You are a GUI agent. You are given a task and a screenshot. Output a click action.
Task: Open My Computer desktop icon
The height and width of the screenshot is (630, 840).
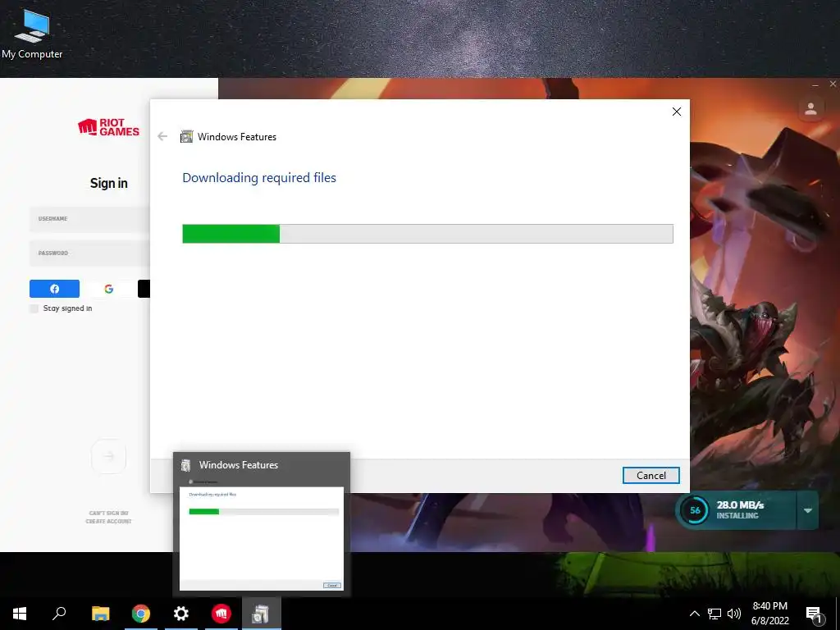click(x=32, y=33)
